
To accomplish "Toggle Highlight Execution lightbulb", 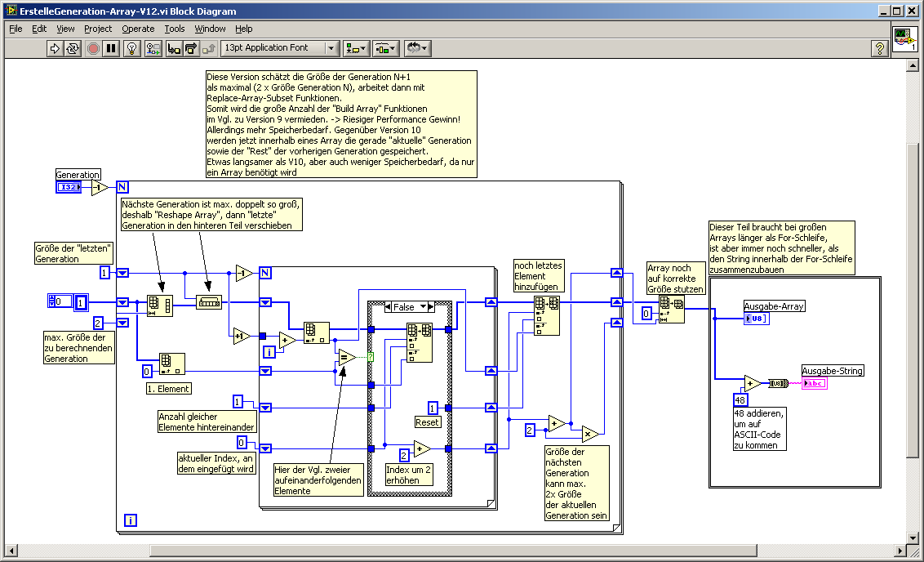I will tap(132, 49).
